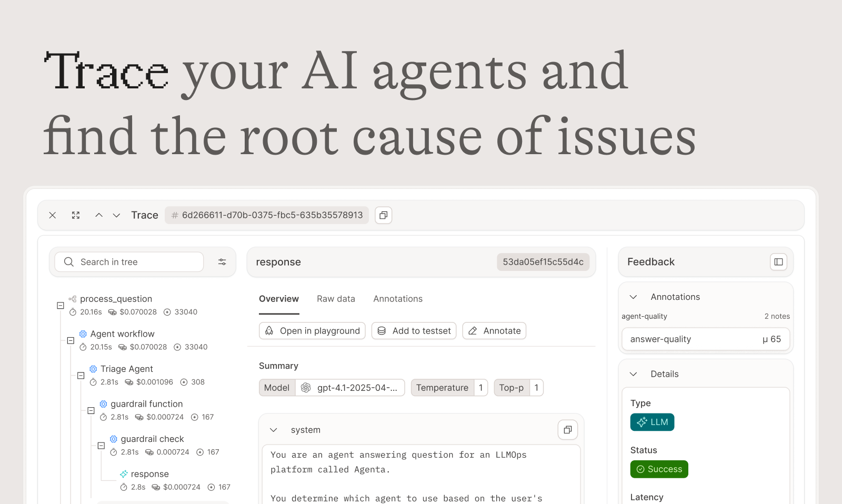Collapse the Annotations section in Feedback
The height and width of the screenshot is (504, 842).
[634, 297]
